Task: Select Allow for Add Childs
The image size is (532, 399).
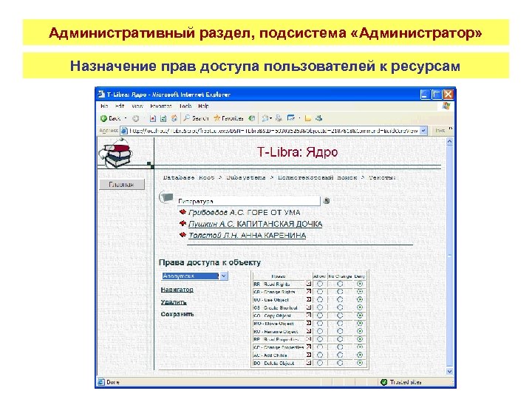Action: pos(320,355)
